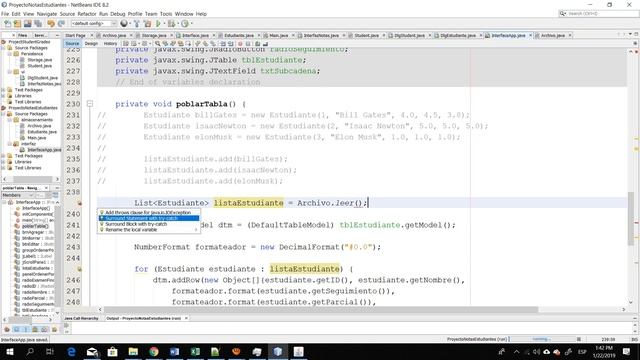640x360 pixels.
Task: Click the running task progress bar
Action: coord(543,339)
